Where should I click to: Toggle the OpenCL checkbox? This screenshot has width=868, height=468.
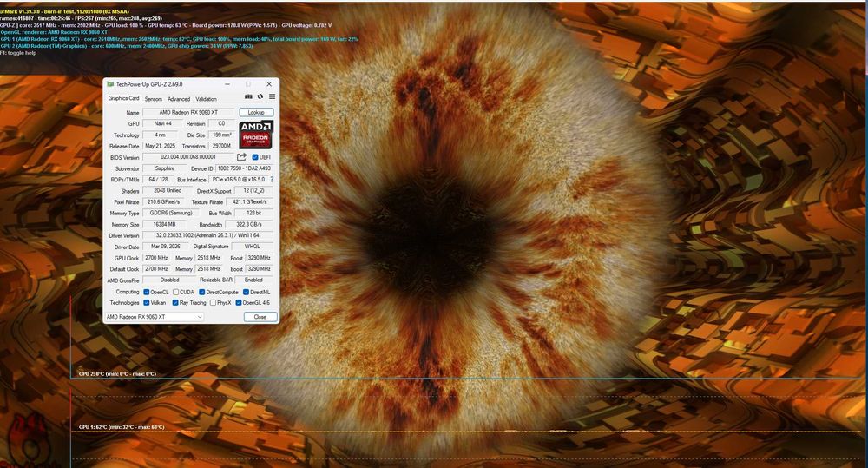click(x=146, y=292)
